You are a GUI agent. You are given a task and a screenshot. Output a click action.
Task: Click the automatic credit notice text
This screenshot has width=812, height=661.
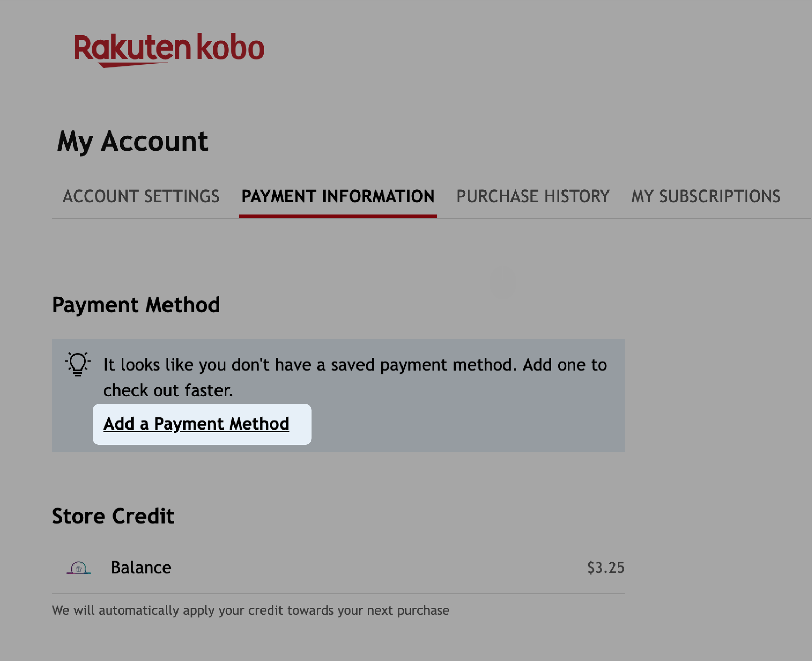click(x=250, y=610)
